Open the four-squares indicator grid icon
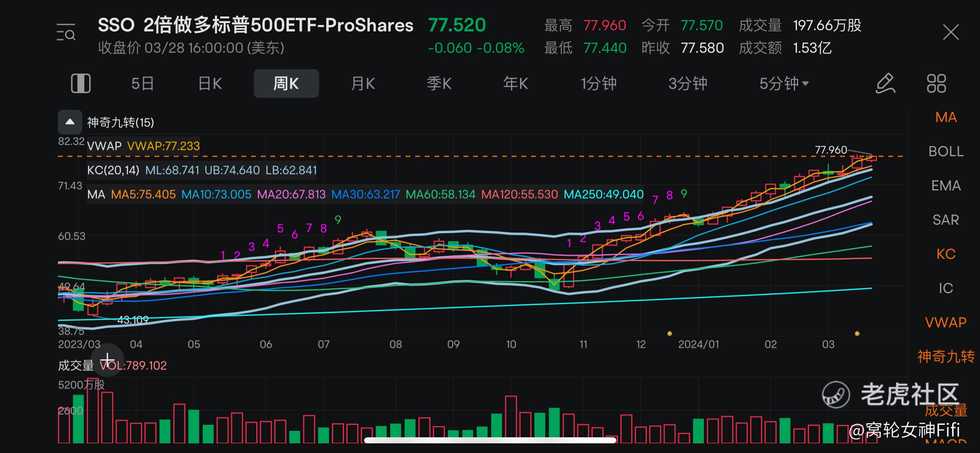 pos(936,84)
